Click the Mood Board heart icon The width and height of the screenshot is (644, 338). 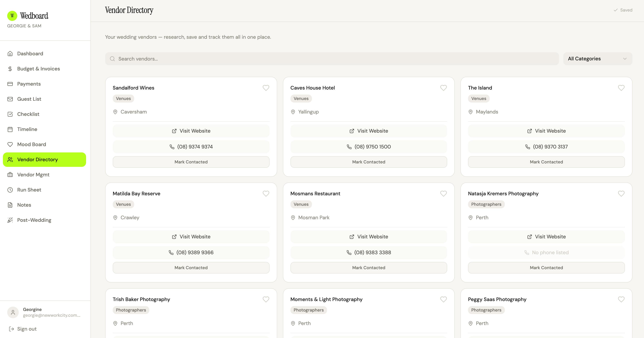[10, 144]
